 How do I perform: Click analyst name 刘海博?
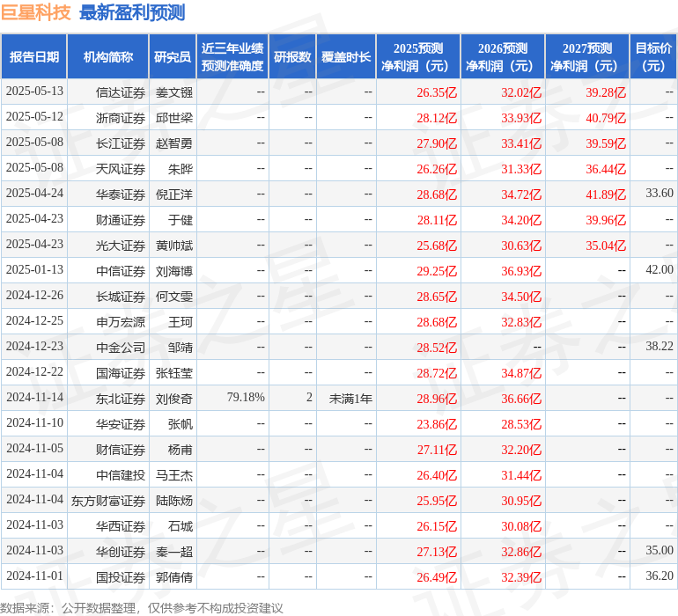click(x=174, y=270)
